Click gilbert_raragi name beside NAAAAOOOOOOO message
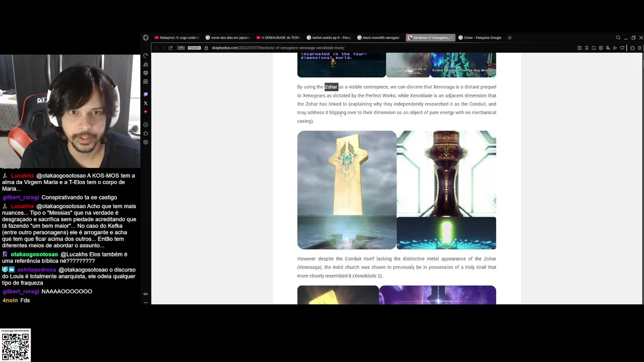 click(21, 292)
